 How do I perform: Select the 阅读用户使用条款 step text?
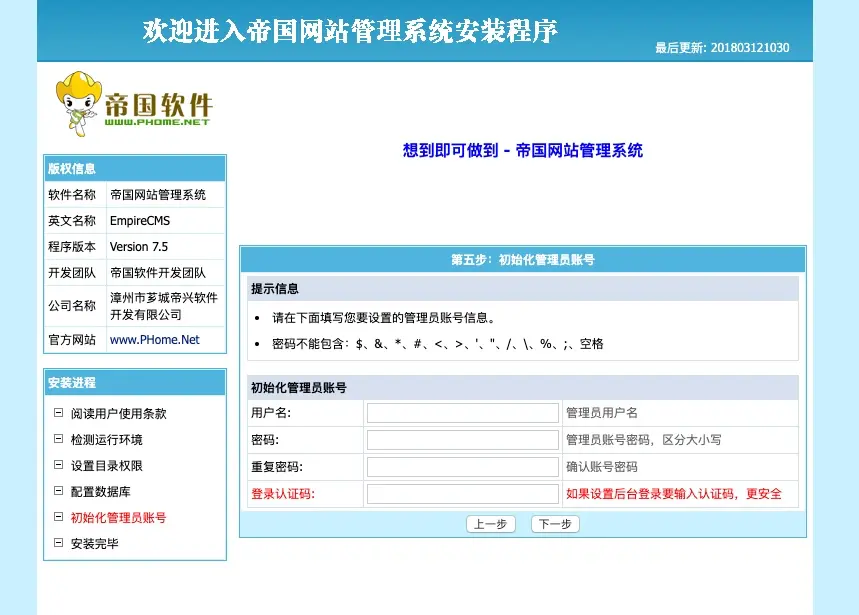coord(118,413)
